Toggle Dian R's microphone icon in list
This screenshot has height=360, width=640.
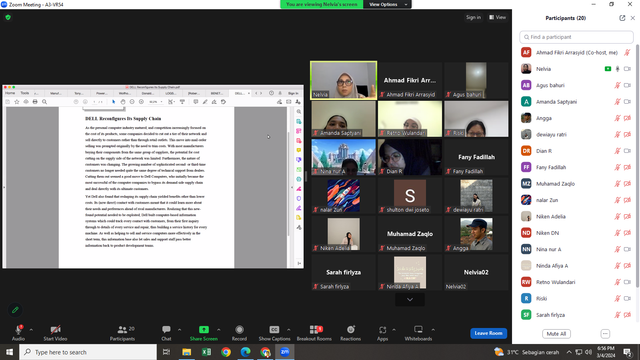click(x=618, y=151)
